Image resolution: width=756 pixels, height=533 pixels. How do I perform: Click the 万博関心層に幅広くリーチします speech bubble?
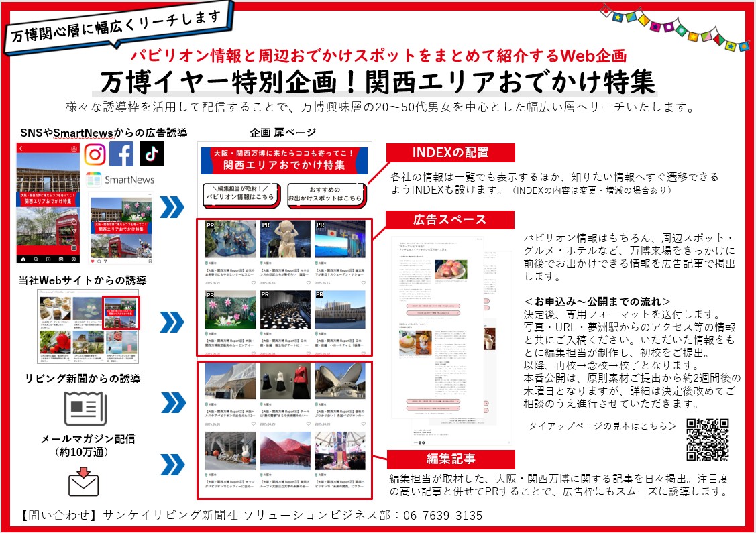[119, 27]
